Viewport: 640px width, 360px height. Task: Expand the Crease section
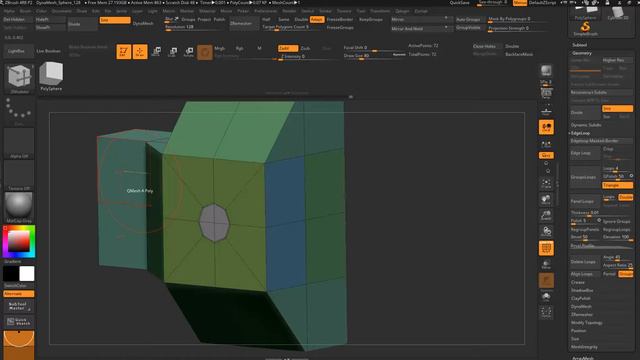point(578,282)
